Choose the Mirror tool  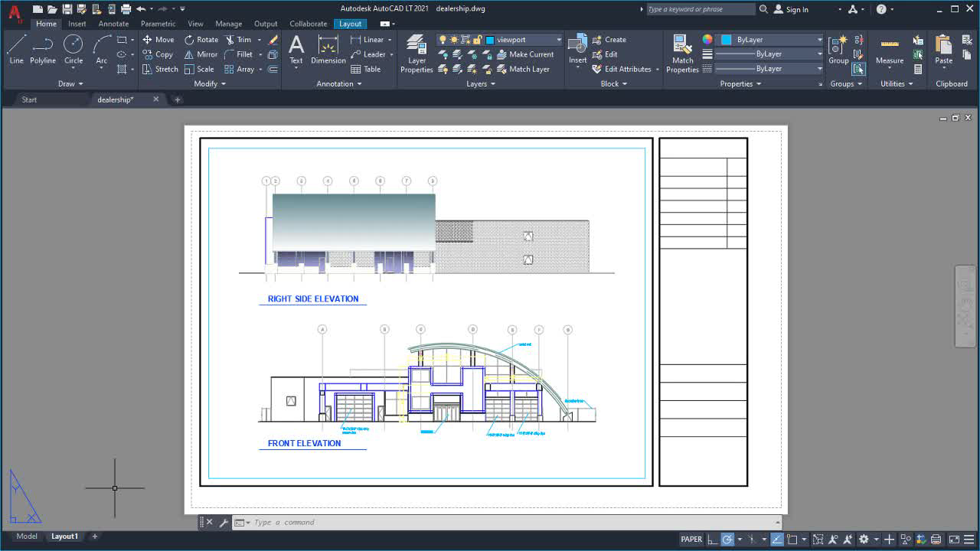coord(201,54)
